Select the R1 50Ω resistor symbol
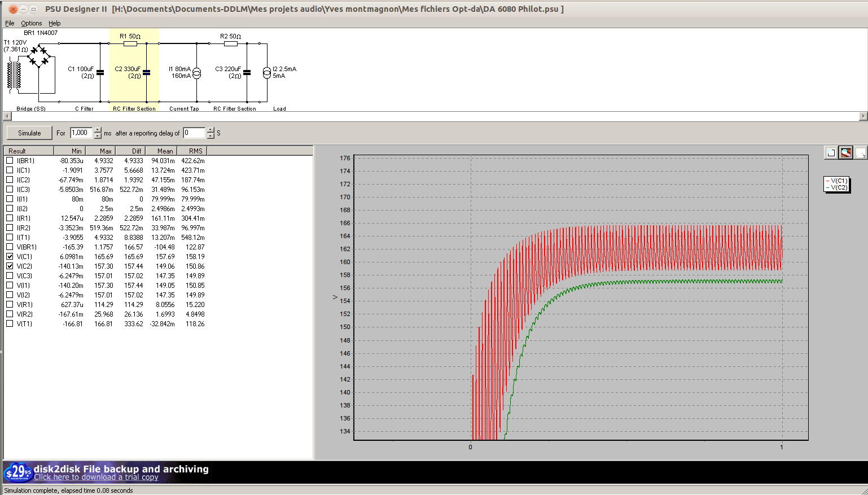Viewport: 868px width, 495px height. click(x=130, y=43)
